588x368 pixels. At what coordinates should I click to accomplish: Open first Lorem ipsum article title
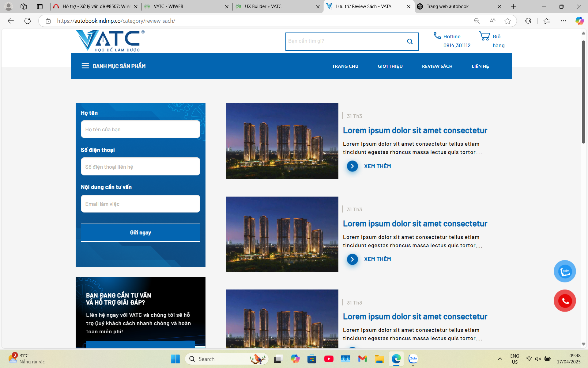pyautogui.click(x=415, y=131)
